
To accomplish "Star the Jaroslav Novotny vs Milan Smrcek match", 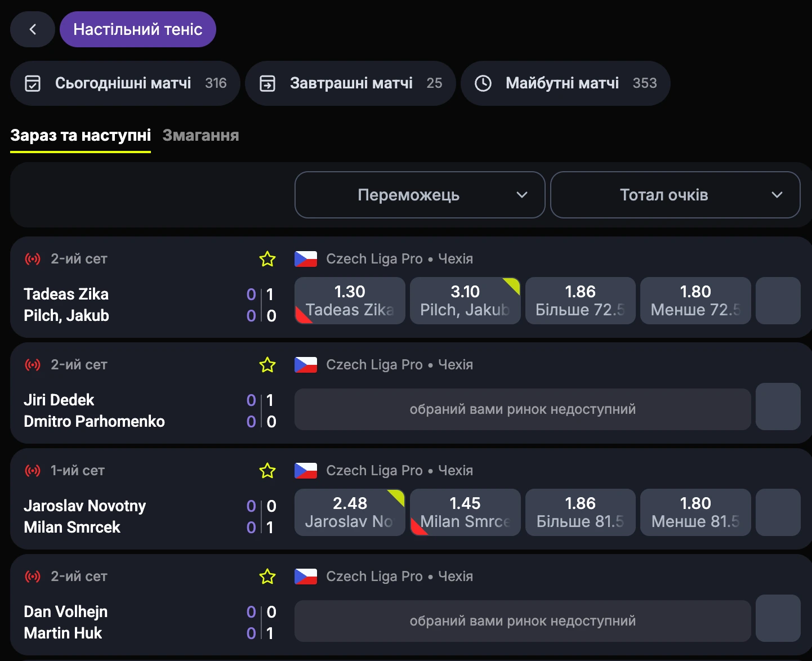I will pos(267,471).
